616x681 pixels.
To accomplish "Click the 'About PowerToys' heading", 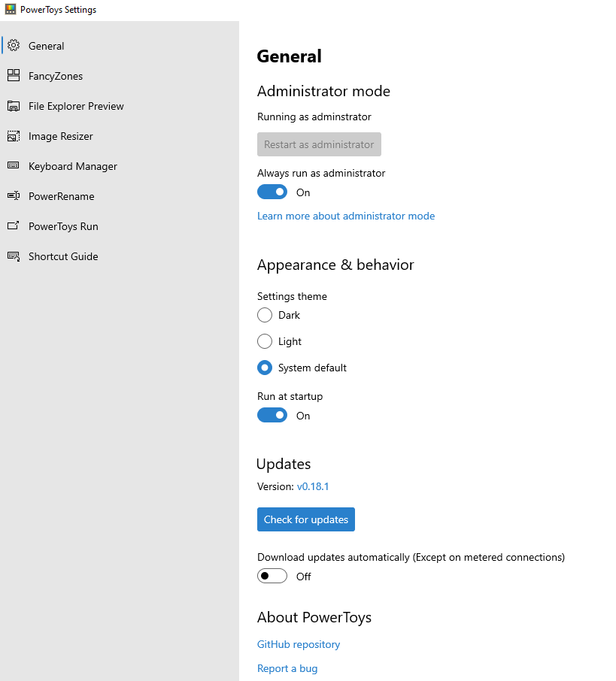I will [314, 617].
